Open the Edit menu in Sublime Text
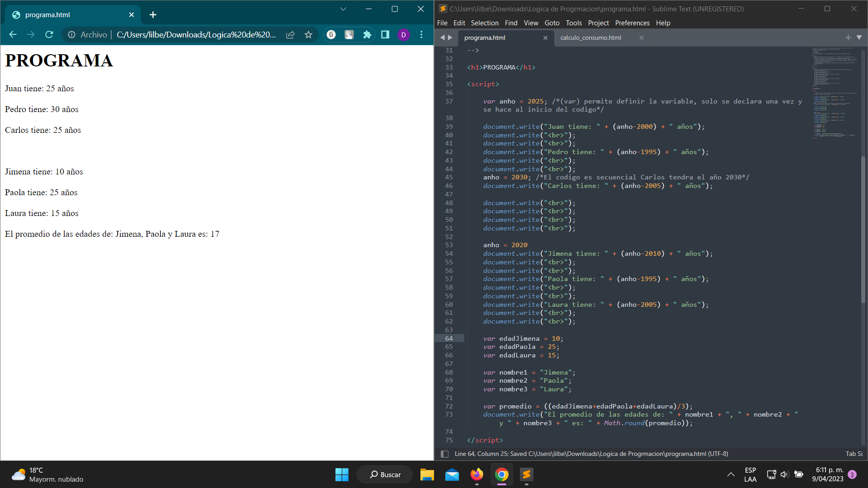Image resolution: width=868 pixels, height=488 pixels. point(459,23)
